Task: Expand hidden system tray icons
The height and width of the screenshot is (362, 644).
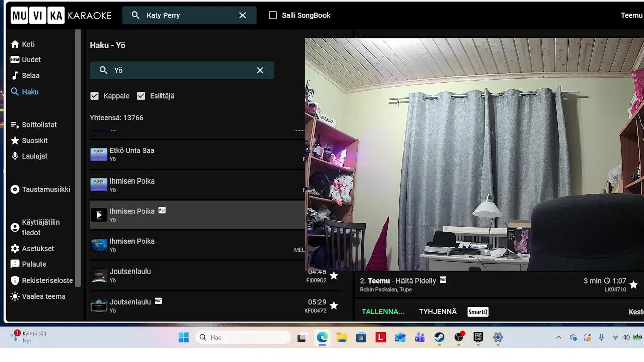Action: click(x=558, y=337)
